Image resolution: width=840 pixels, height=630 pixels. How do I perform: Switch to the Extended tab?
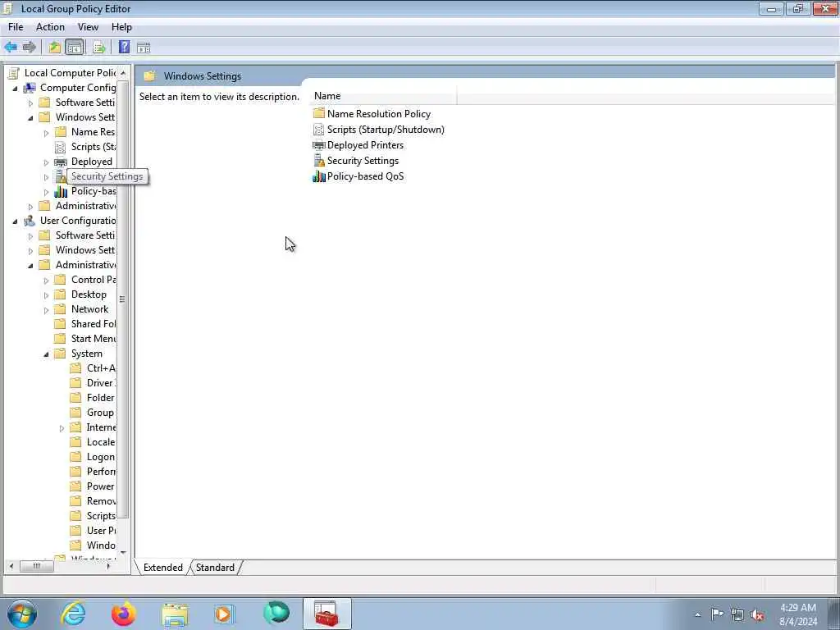click(163, 568)
